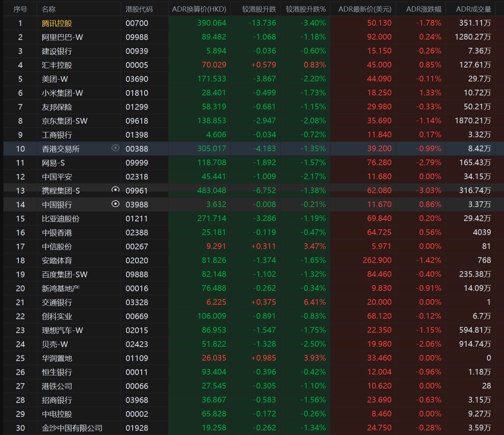Sort by 较港股升跌% column header
The width and height of the screenshot is (504, 435).
pyautogui.click(x=306, y=9)
